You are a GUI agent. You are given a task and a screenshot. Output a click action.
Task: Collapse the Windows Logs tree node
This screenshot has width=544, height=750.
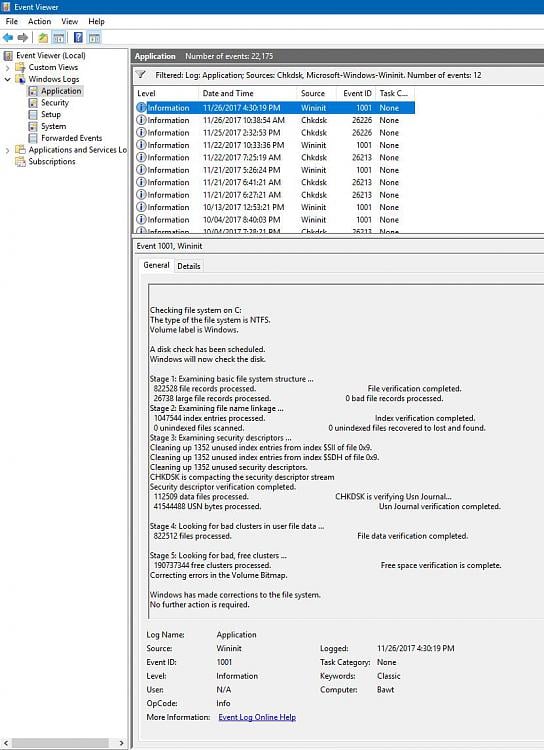[7, 79]
